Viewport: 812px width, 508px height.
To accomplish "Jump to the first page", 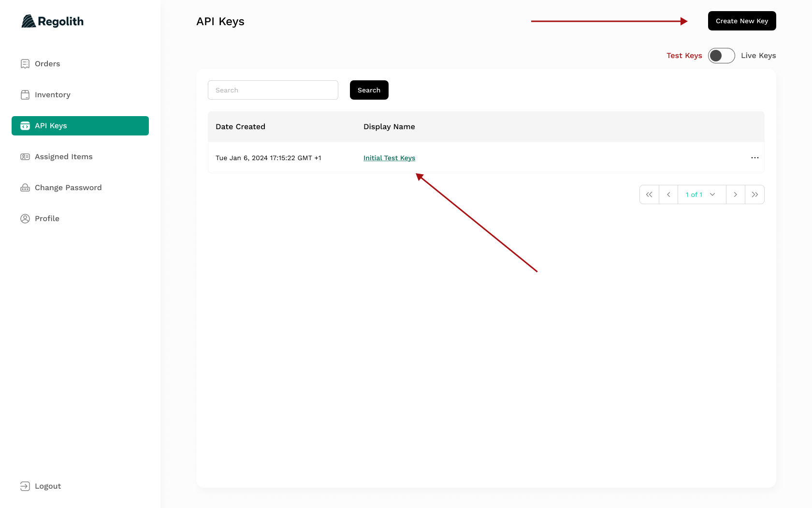I will point(649,194).
